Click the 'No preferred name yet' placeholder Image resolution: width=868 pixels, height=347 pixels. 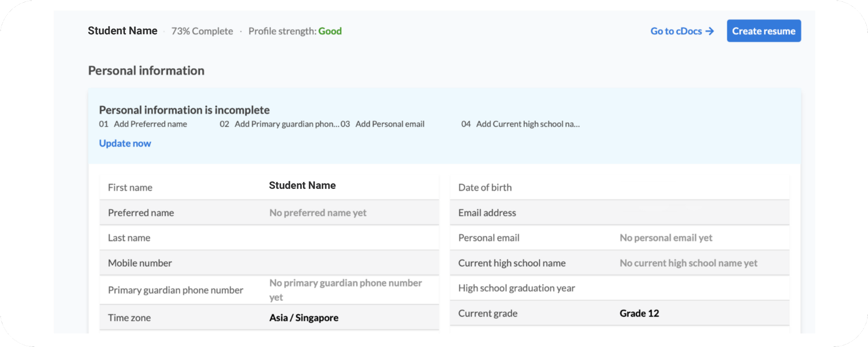[318, 213]
